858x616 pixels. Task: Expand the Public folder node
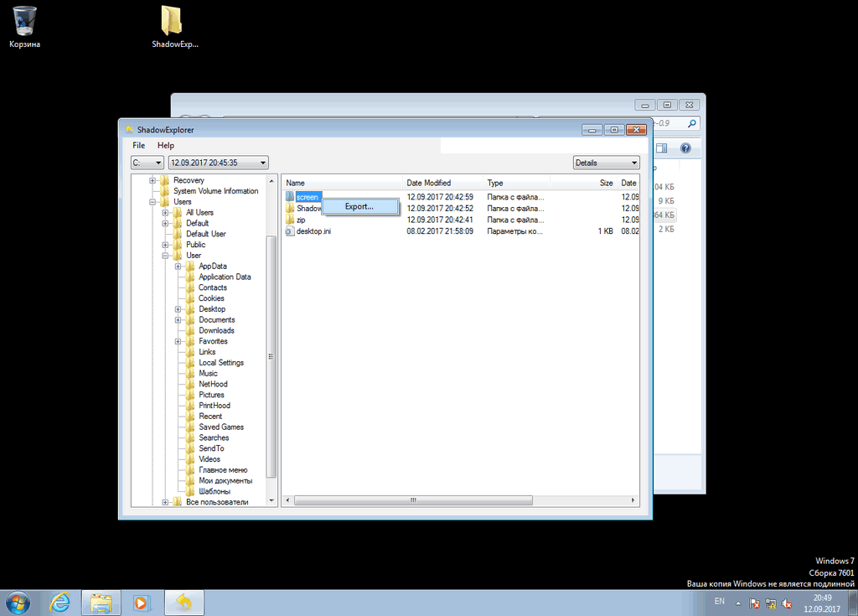(x=165, y=245)
